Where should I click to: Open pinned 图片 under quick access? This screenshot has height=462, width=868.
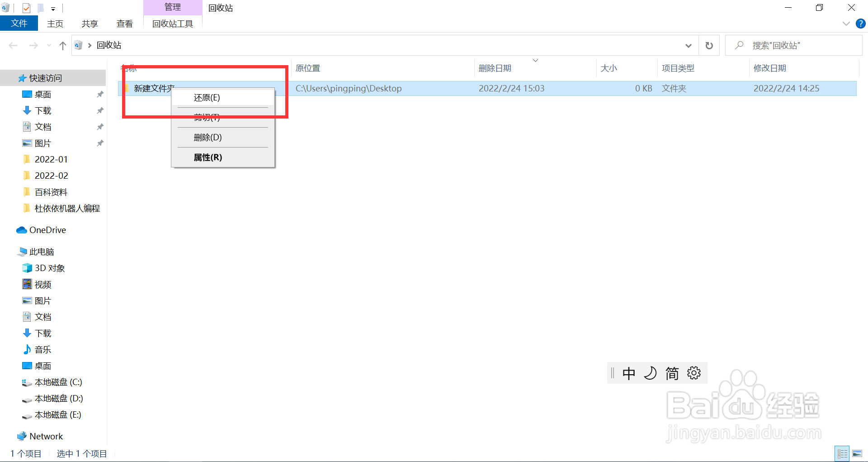(x=43, y=143)
